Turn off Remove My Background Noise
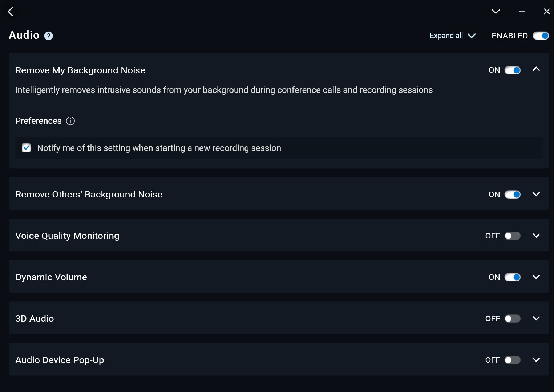The width and height of the screenshot is (554, 392). 512,70
